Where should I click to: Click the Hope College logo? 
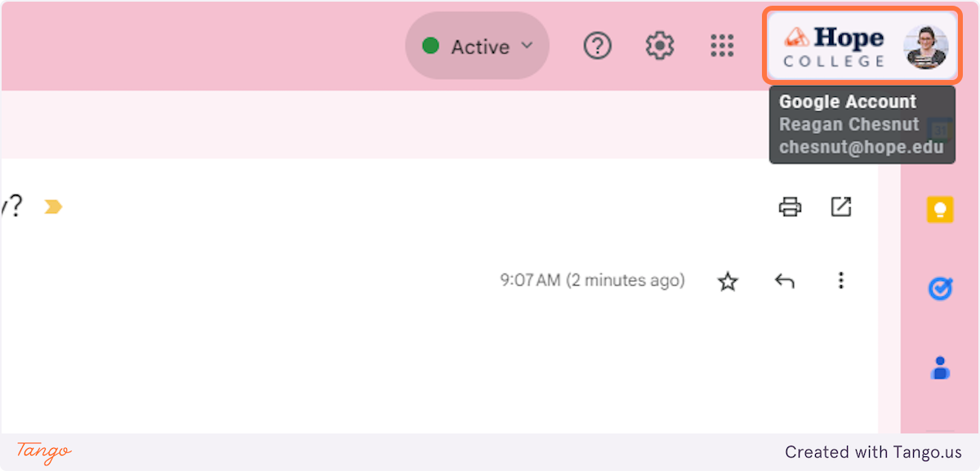tap(834, 47)
